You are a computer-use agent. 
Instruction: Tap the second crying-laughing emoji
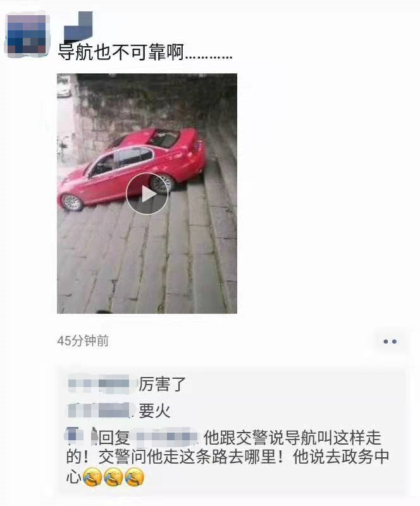click(113, 478)
